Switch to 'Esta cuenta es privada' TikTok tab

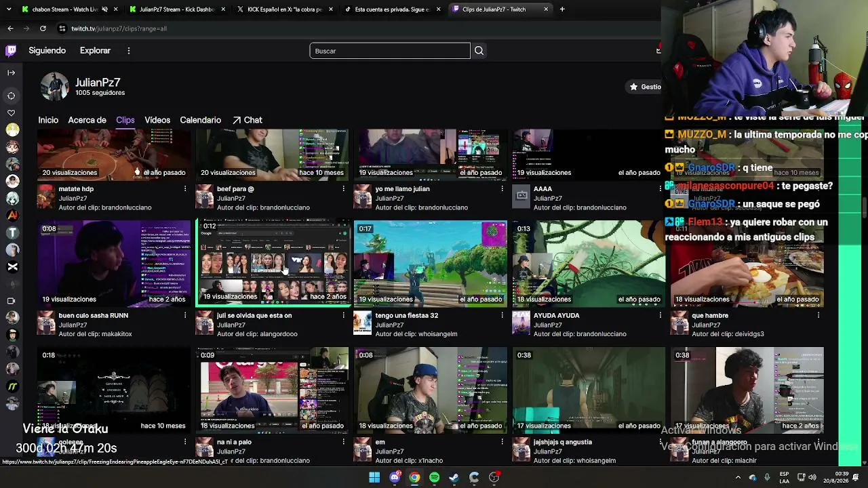pyautogui.click(x=392, y=9)
